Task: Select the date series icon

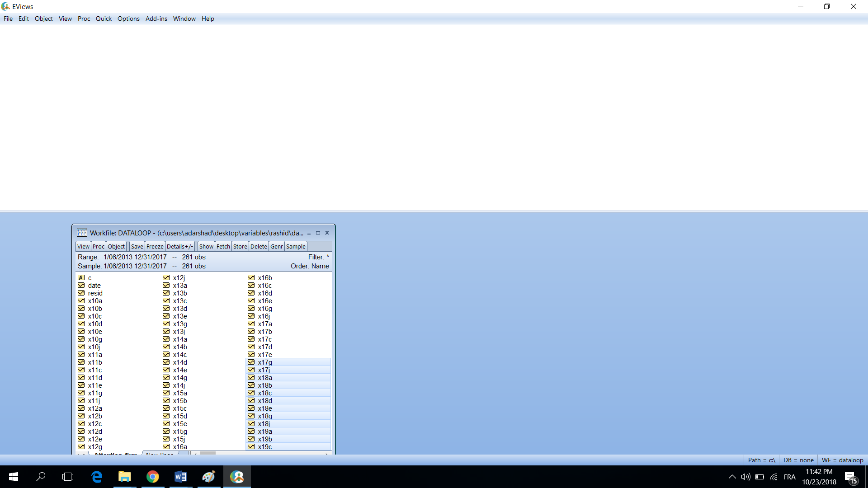Action: pos(81,285)
